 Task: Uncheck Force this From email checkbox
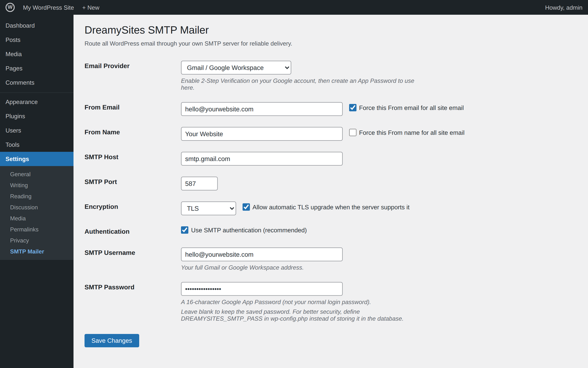pos(353,108)
